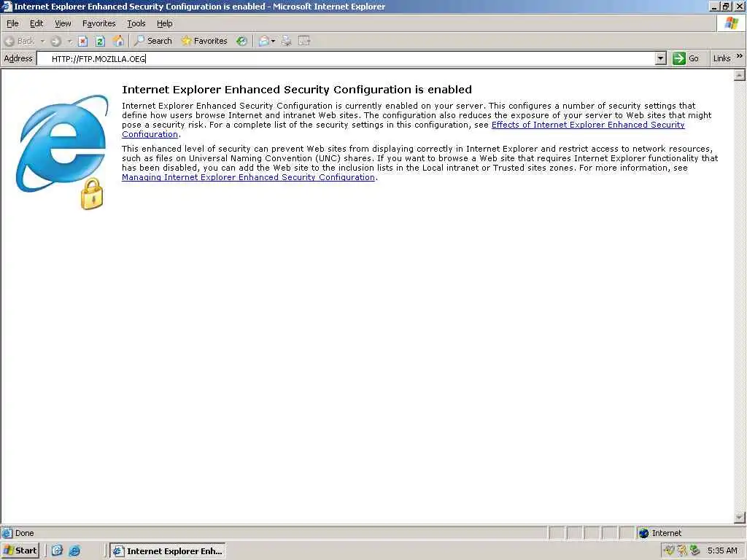The width and height of the screenshot is (747, 560).
Task: Click the Show Desktop quick launch icon
Action: pyautogui.click(x=57, y=551)
